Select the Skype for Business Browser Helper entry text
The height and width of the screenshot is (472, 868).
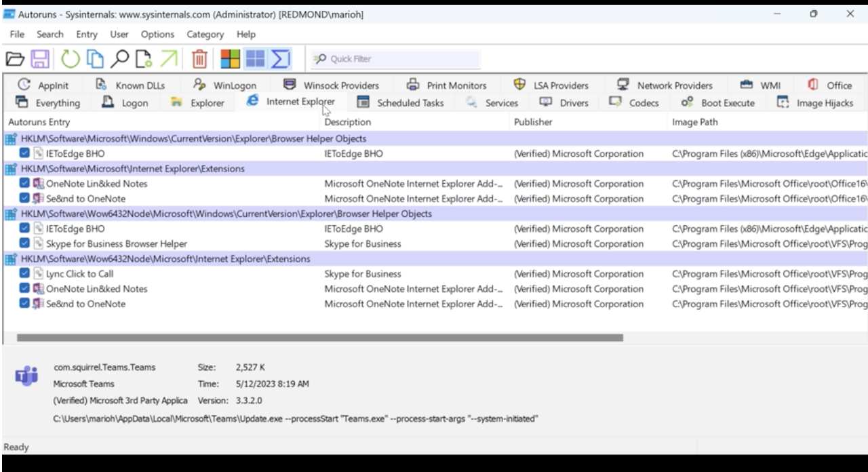coord(117,243)
